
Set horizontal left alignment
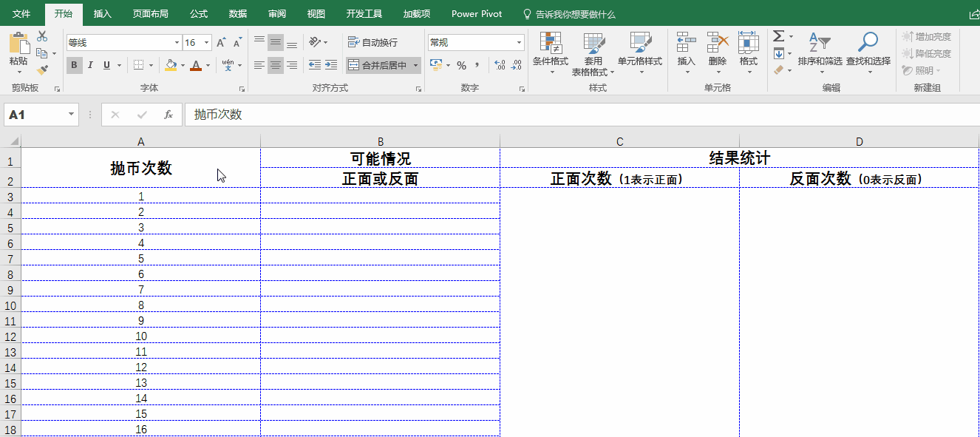click(x=259, y=65)
